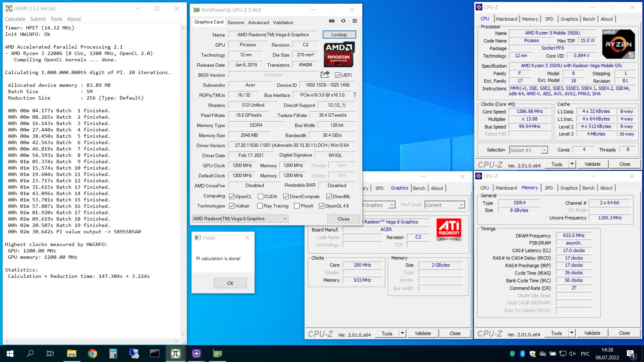This screenshot has height=362, width=644.
Task: Open the Submit menu in GPUPI
Action: click(38, 19)
